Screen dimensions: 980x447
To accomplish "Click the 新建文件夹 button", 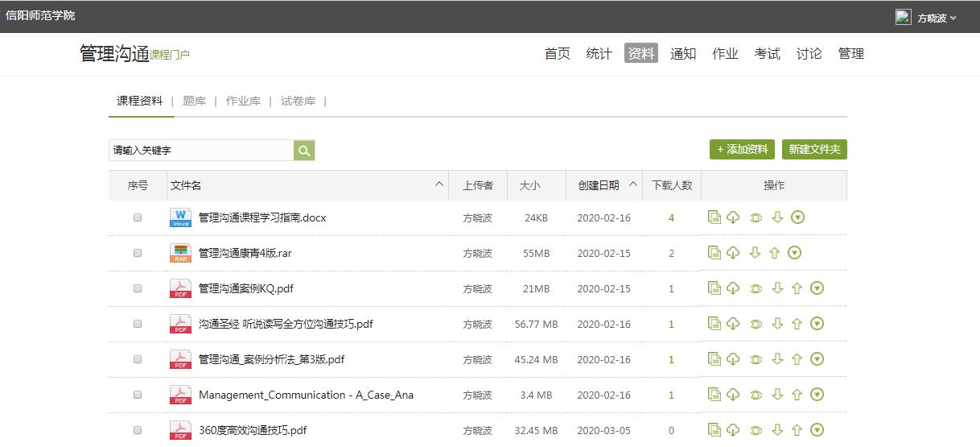I will (x=814, y=150).
